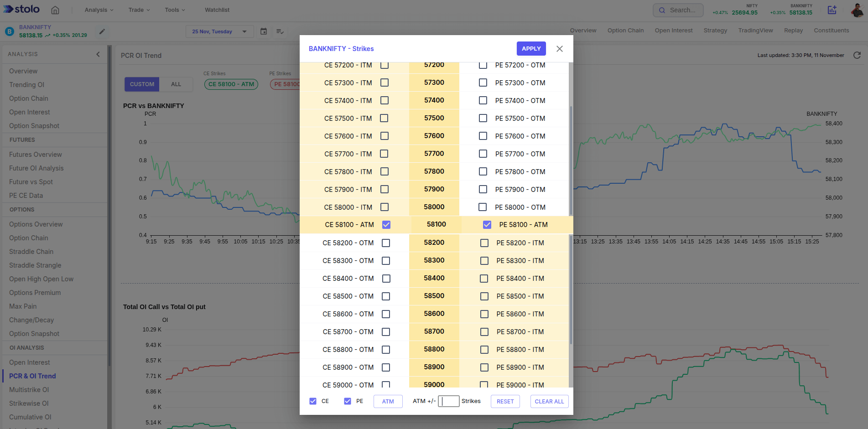Click the list filter icon next to calendar
This screenshot has width=868, height=429.
coord(280,31)
